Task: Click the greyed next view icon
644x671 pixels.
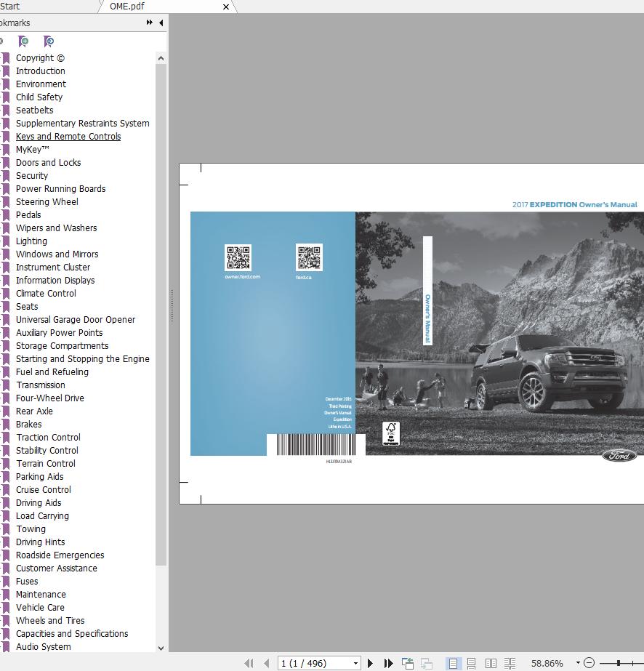Action: click(427, 663)
